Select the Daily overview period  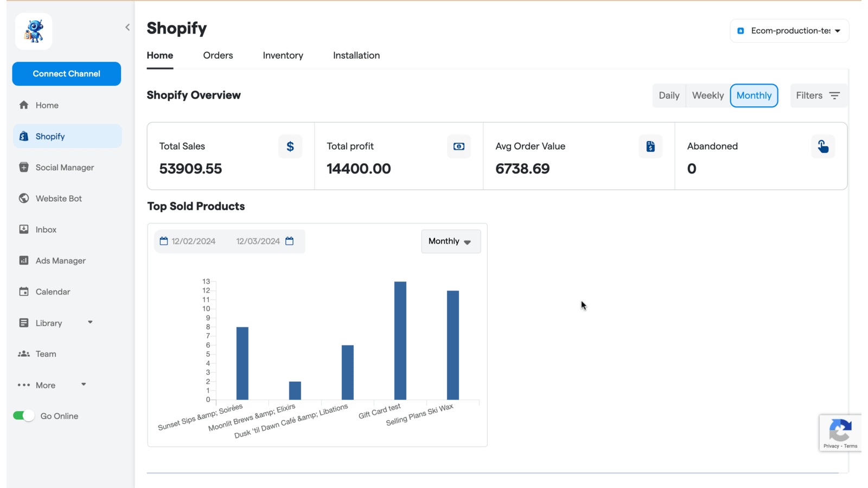[669, 95]
